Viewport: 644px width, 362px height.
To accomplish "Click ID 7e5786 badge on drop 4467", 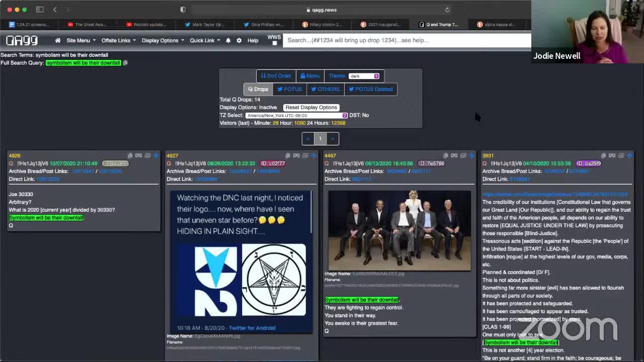I will tap(432, 163).
